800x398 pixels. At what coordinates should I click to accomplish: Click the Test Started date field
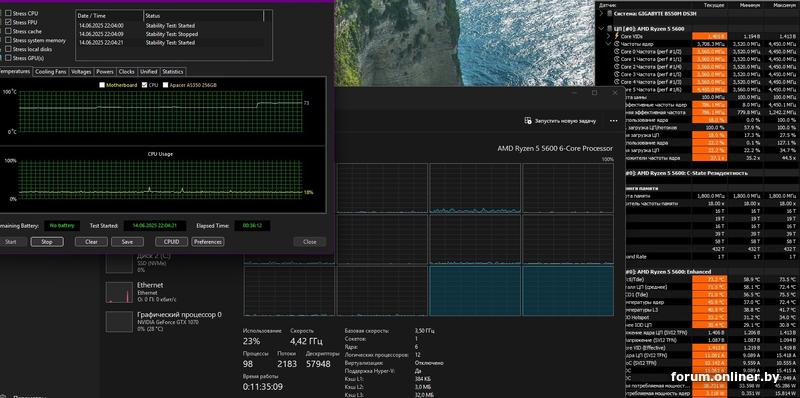[154, 226]
